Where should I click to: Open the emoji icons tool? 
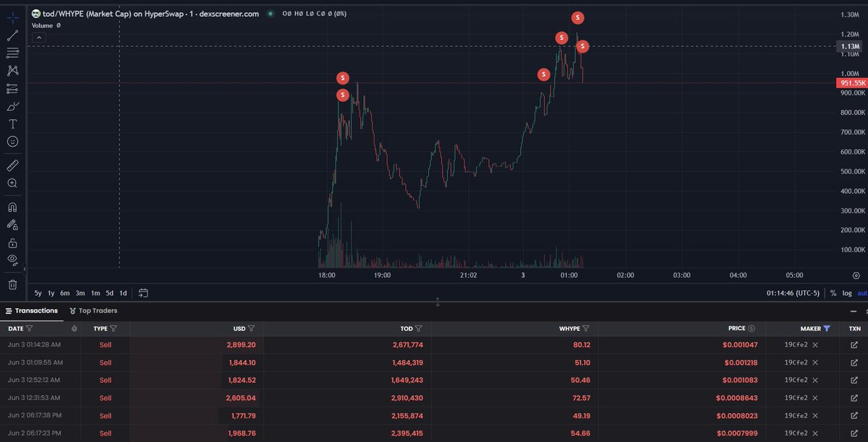coord(13,142)
